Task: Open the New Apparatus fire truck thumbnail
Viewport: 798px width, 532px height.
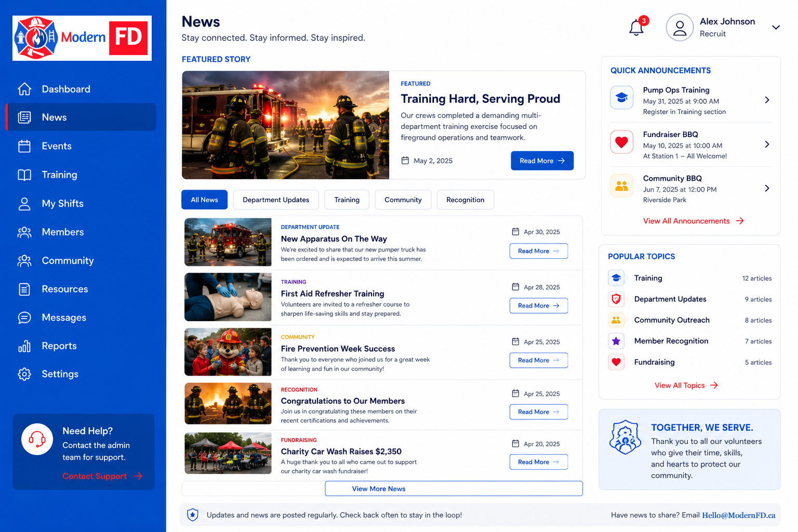Action: pos(228,242)
